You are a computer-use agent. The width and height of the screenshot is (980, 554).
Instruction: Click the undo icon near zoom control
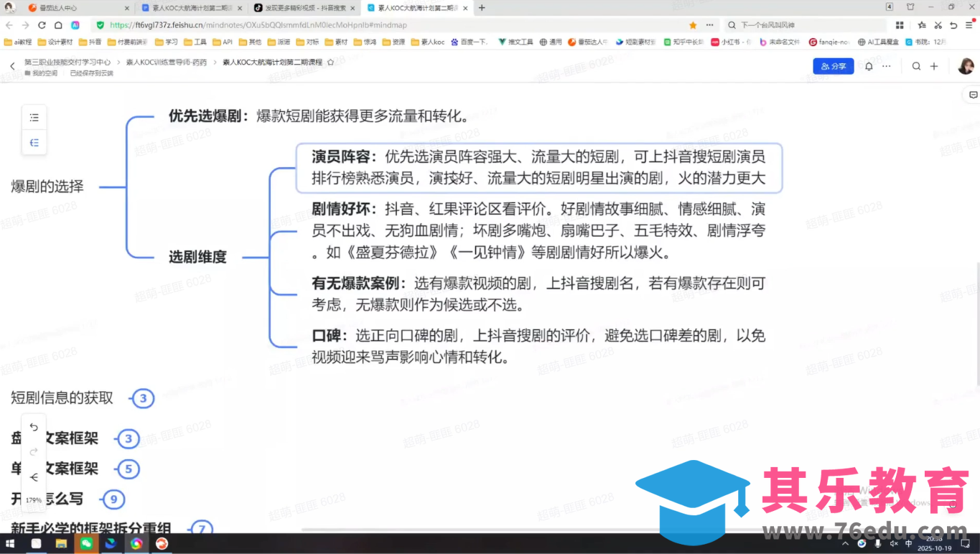coord(33,426)
